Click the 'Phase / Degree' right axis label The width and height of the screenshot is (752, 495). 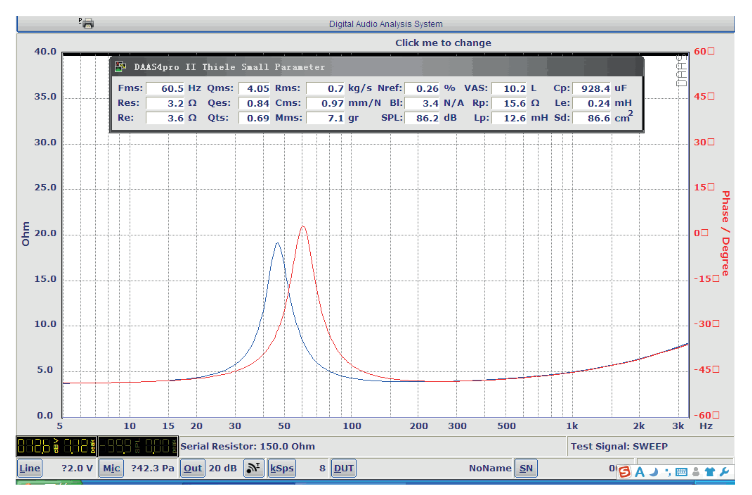click(726, 233)
